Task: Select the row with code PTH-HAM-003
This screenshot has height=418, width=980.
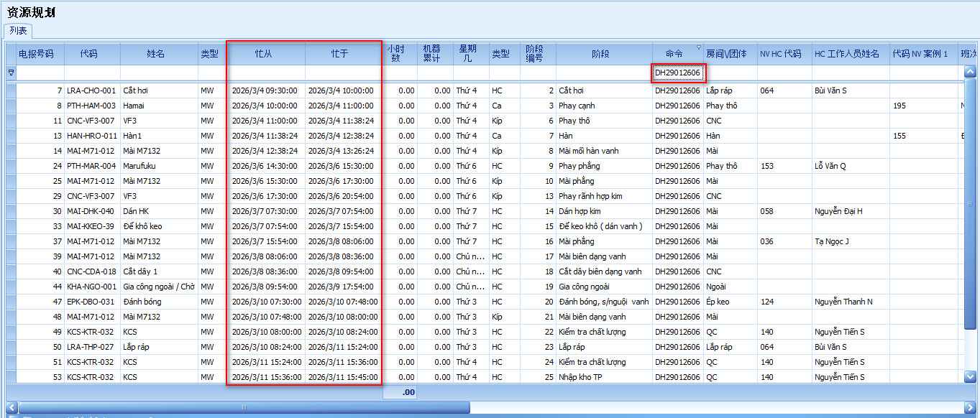Action: [x=91, y=106]
